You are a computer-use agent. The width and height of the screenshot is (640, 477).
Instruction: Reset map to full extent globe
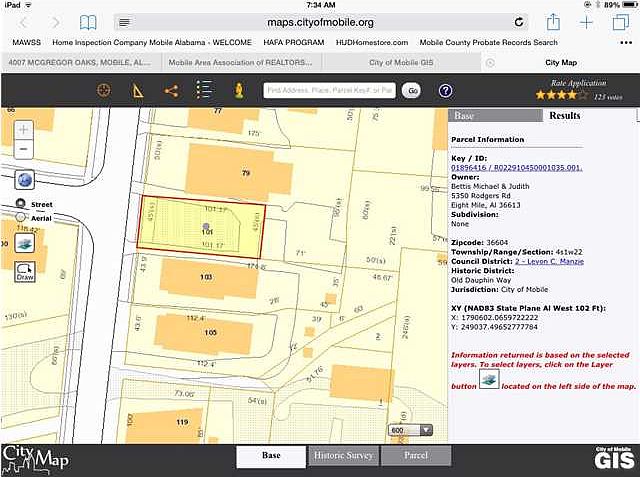pyautogui.click(x=24, y=180)
